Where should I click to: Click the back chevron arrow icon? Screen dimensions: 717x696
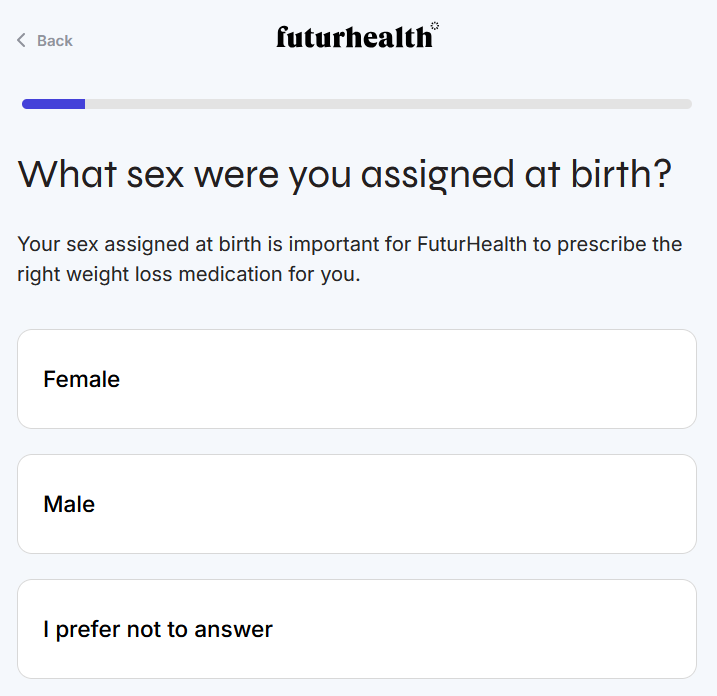21,40
